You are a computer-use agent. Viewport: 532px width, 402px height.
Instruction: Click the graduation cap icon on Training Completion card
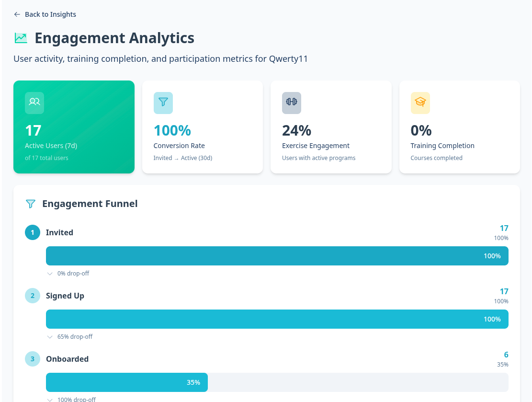pyautogui.click(x=420, y=103)
